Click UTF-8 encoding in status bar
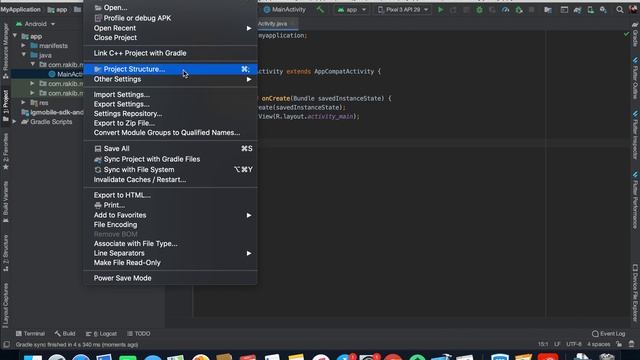The width and height of the screenshot is (640, 360). point(574,344)
